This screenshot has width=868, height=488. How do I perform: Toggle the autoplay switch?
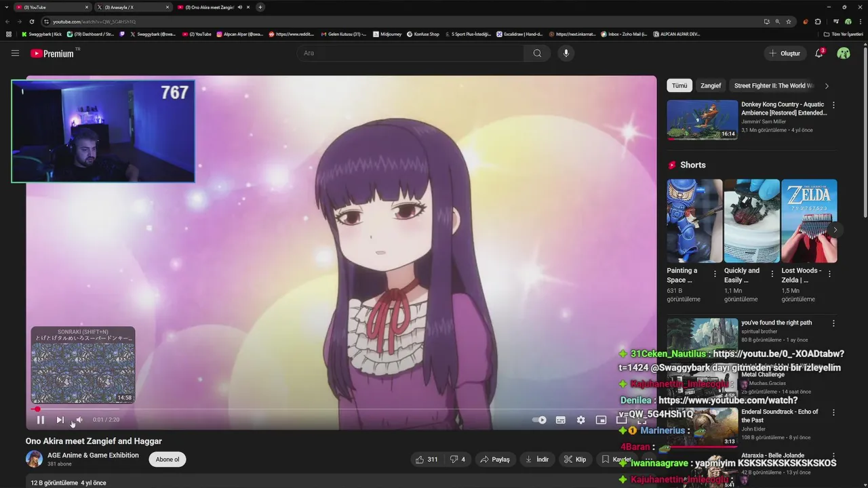tap(540, 420)
